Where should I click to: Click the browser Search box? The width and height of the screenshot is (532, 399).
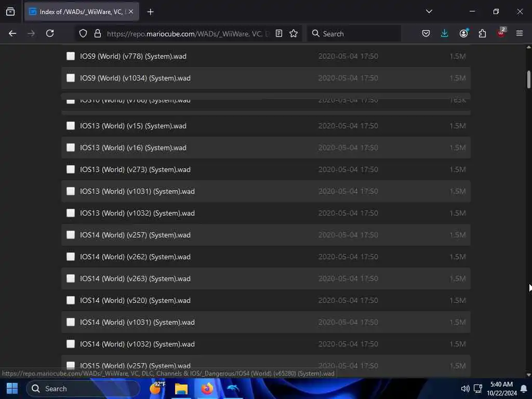pos(354,34)
